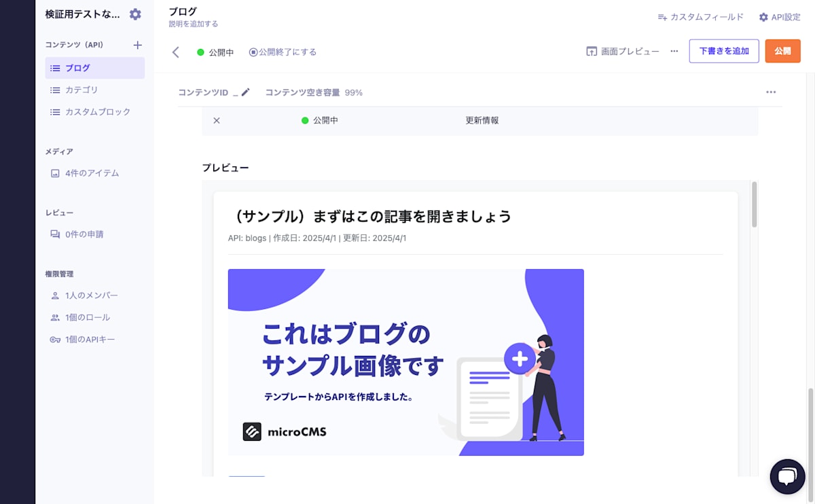Open the chat support bubble

pyautogui.click(x=787, y=476)
